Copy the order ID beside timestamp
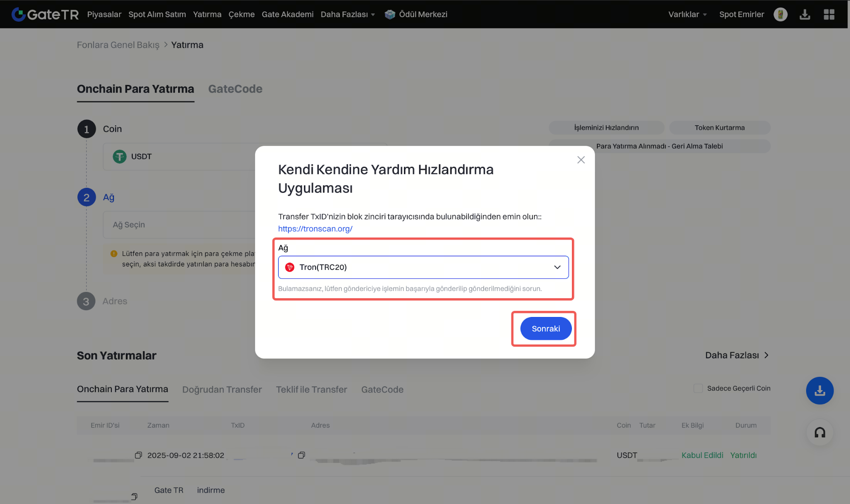 point(138,455)
